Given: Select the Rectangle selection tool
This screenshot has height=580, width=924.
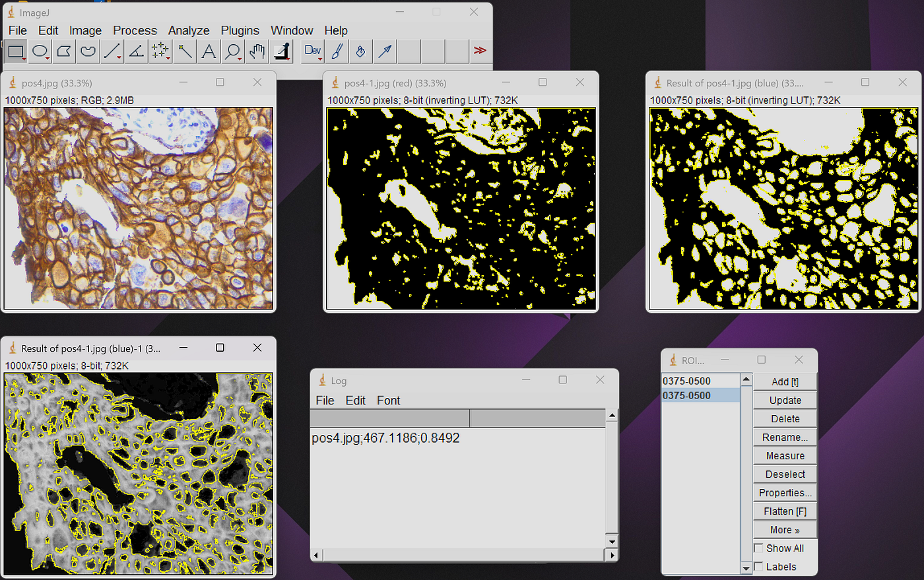Looking at the screenshot, I should coord(15,51).
